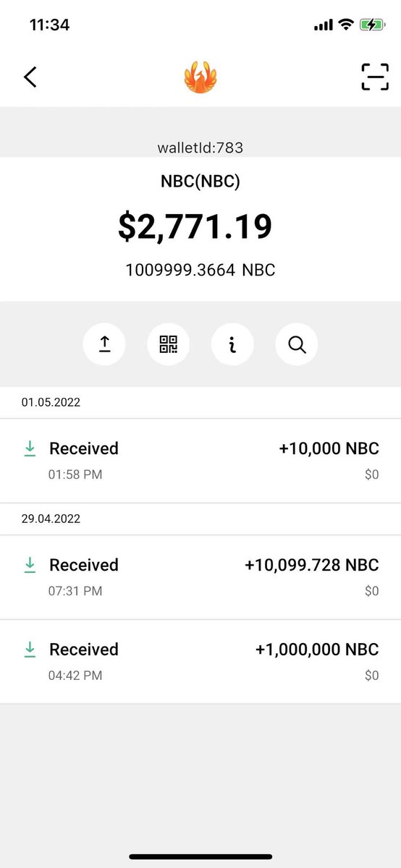401x868 pixels.
Task: Open the +1,000,000 NBC transaction
Action: 200,662
